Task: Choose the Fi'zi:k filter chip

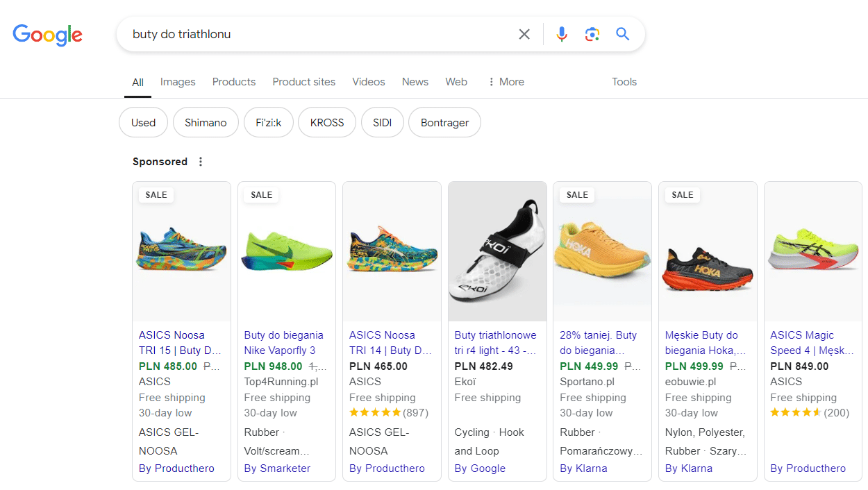Action: pyautogui.click(x=269, y=123)
